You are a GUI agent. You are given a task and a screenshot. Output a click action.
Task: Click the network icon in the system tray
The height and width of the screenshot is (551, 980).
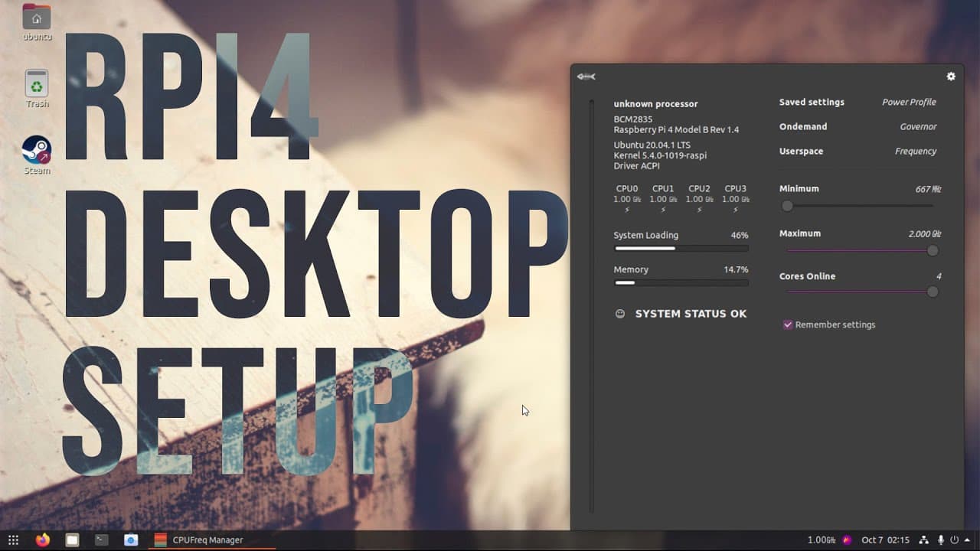click(x=923, y=540)
